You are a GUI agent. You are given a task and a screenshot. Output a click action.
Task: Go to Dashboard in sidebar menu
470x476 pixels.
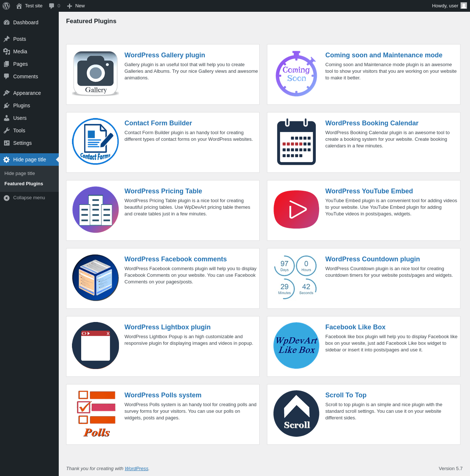(x=29, y=22)
